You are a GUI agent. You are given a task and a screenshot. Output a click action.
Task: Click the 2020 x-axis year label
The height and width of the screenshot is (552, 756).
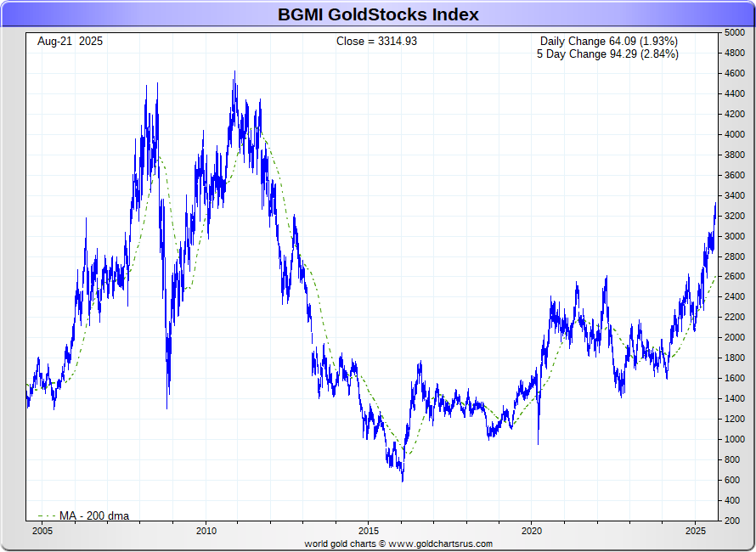click(x=531, y=531)
